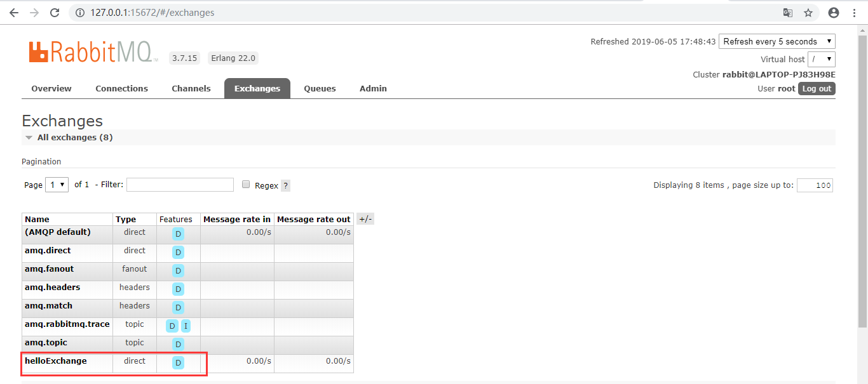Screen dimensions: 868x384
Task: Open the amq.match exchange link
Action: pos(48,305)
